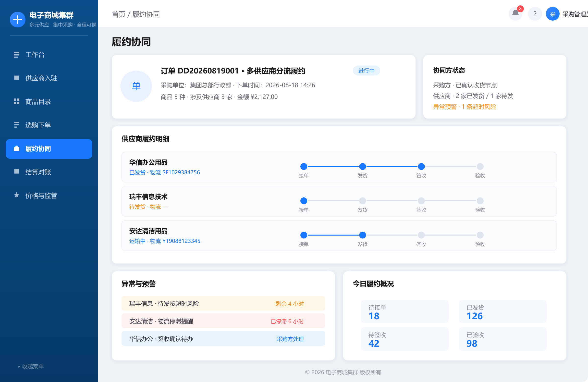Click 采购方 · 已确认收货节点 text

pos(465,85)
